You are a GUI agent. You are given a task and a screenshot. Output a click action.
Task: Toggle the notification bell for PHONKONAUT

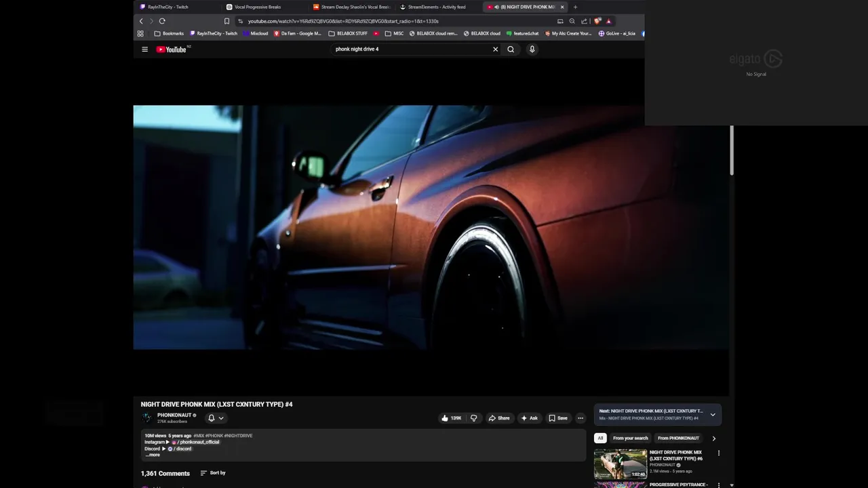coord(211,418)
